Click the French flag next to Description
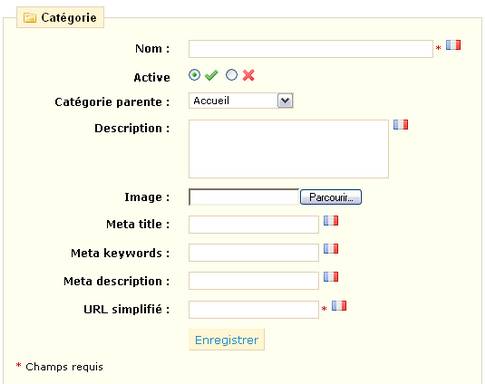 400,125
